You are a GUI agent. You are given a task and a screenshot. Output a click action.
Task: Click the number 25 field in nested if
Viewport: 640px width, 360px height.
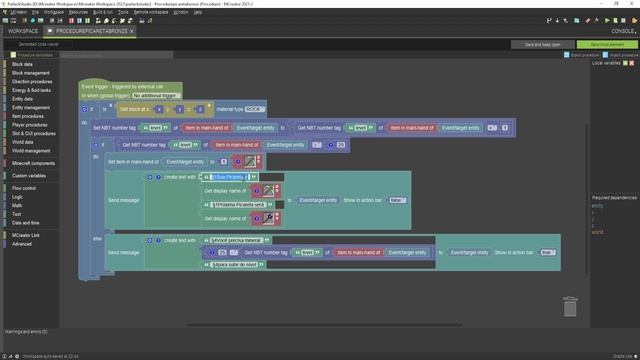(x=340, y=144)
